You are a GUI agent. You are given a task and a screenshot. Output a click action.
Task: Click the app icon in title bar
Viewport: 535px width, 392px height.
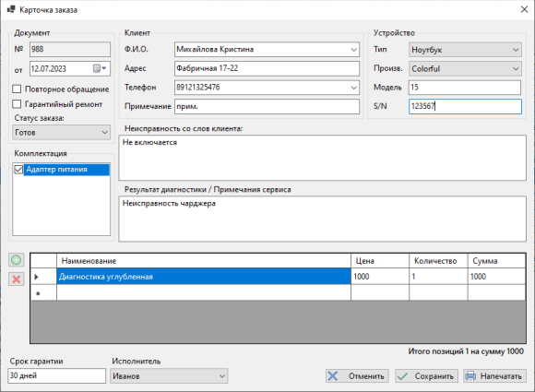[x=11, y=9]
